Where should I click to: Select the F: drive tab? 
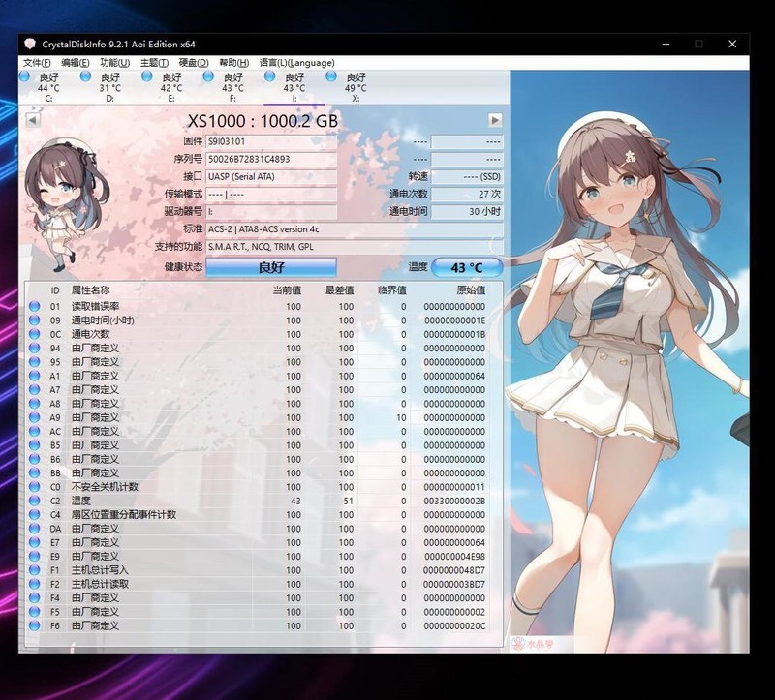tap(232, 87)
